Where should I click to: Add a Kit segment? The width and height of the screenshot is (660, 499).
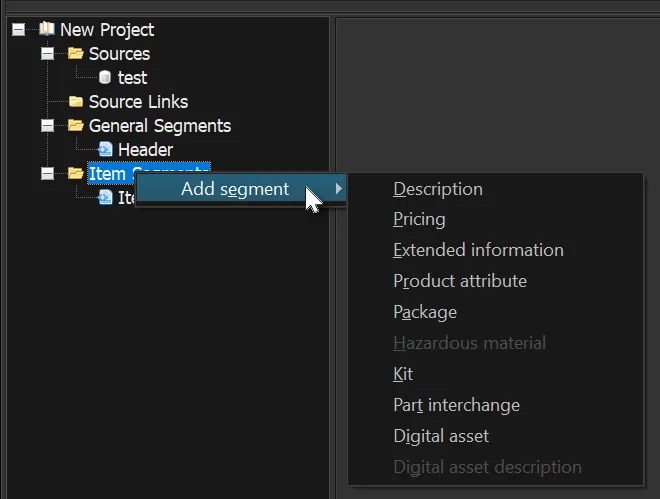[495, 374]
